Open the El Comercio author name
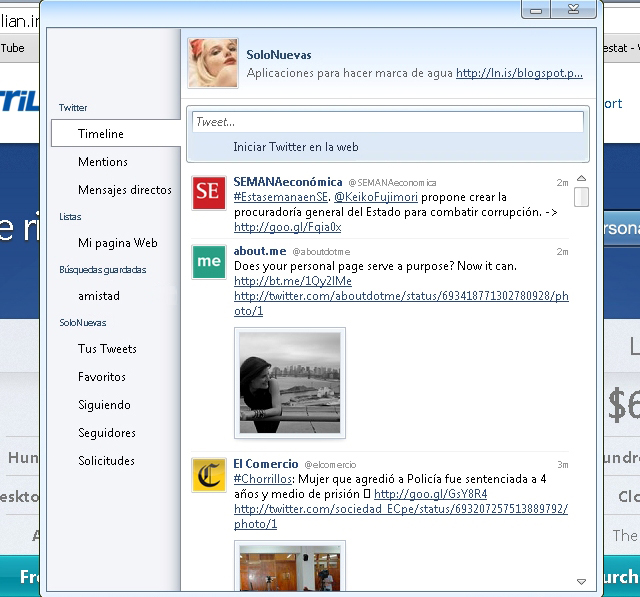The width and height of the screenshot is (640, 597). point(266,464)
